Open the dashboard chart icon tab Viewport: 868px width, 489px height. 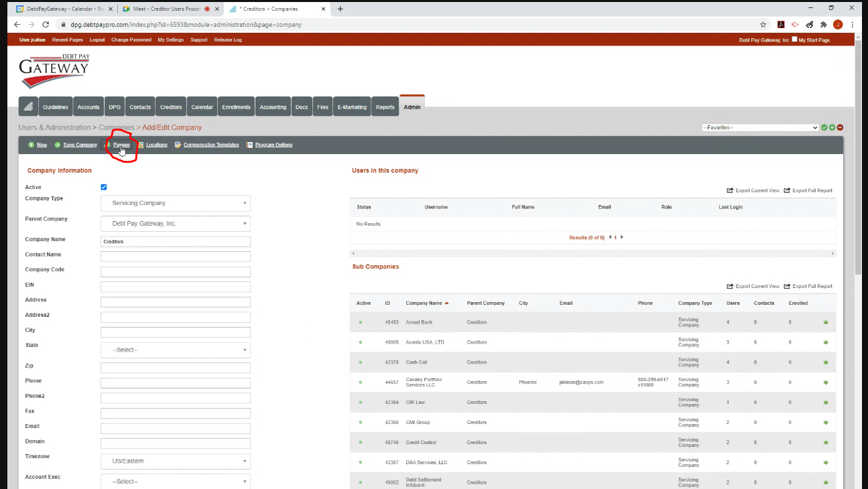pos(28,107)
